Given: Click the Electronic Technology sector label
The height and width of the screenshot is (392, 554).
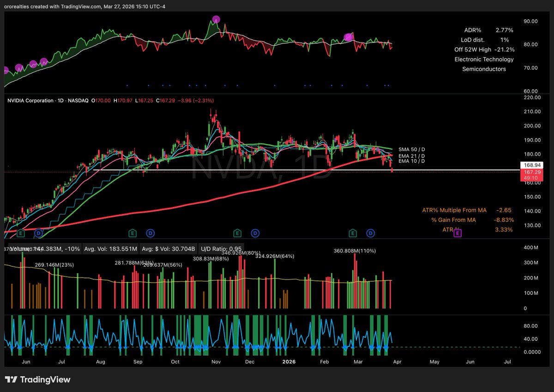Looking at the screenshot, I should pos(484,59).
